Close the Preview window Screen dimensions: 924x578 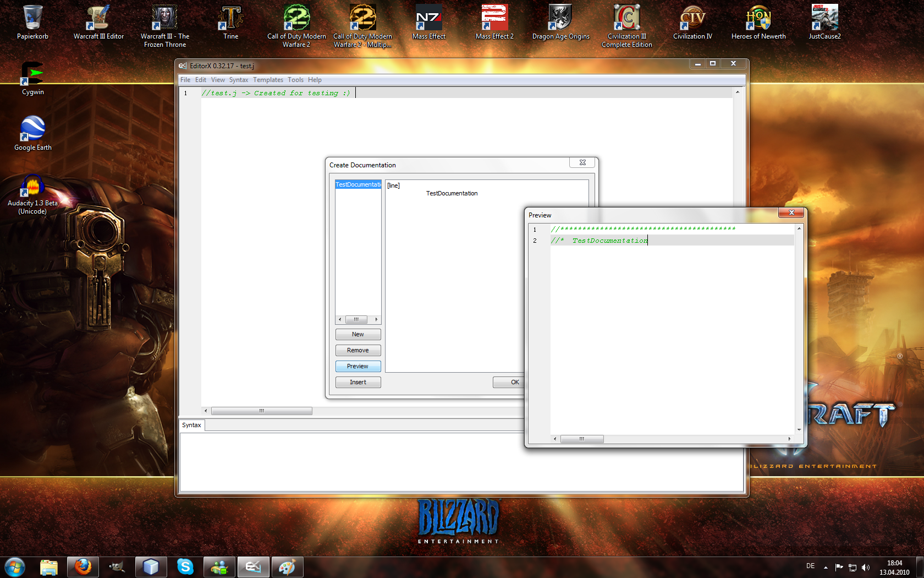(x=791, y=212)
